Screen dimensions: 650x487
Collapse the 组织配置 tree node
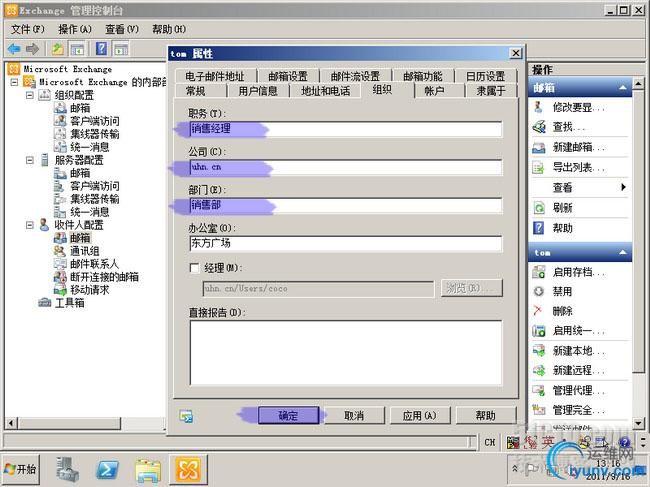(x=29, y=95)
